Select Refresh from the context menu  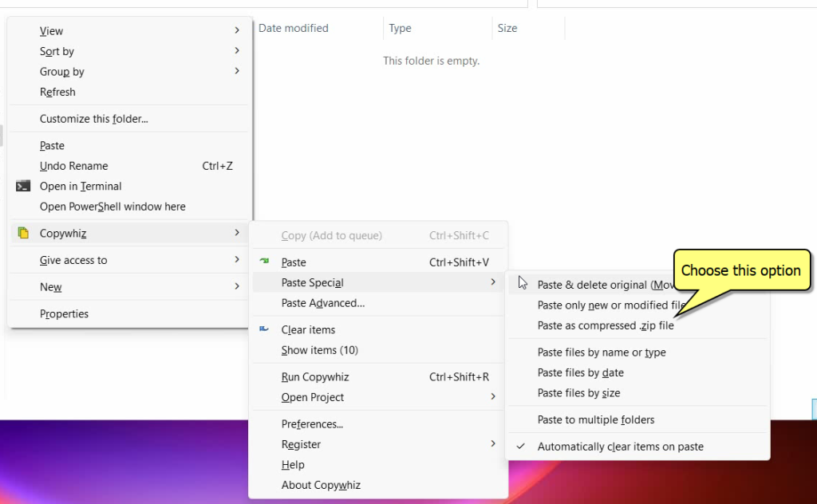pyautogui.click(x=57, y=92)
